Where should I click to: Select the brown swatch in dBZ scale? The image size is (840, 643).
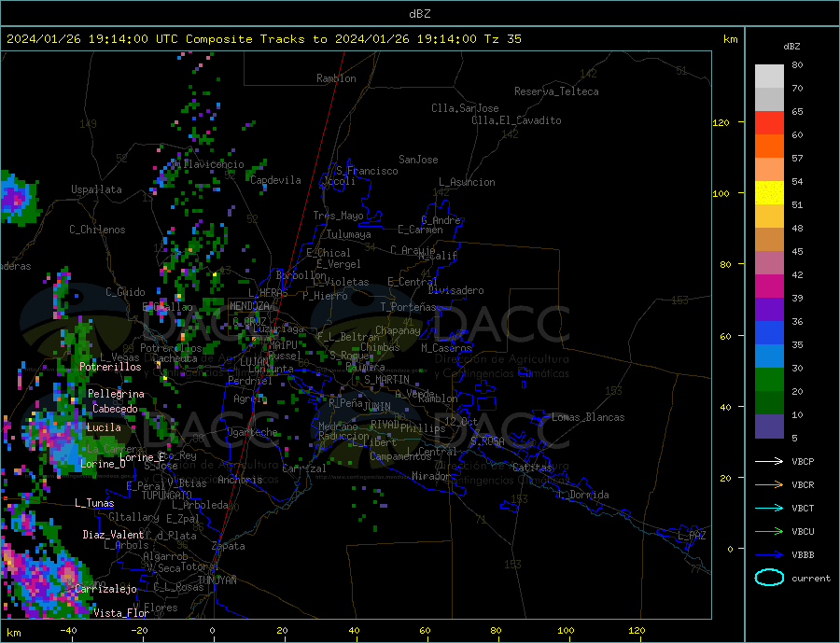(x=769, y=240)
